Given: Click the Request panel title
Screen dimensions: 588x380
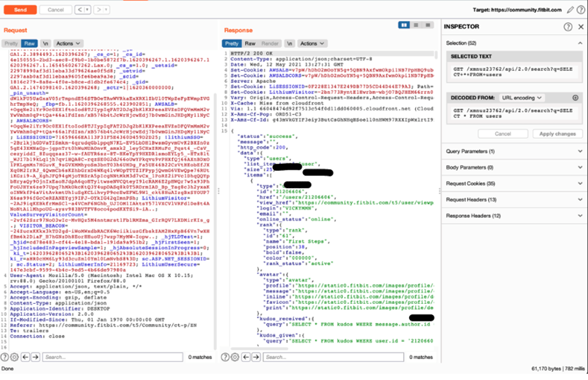Looking at the screenshot, I should 15,30.
